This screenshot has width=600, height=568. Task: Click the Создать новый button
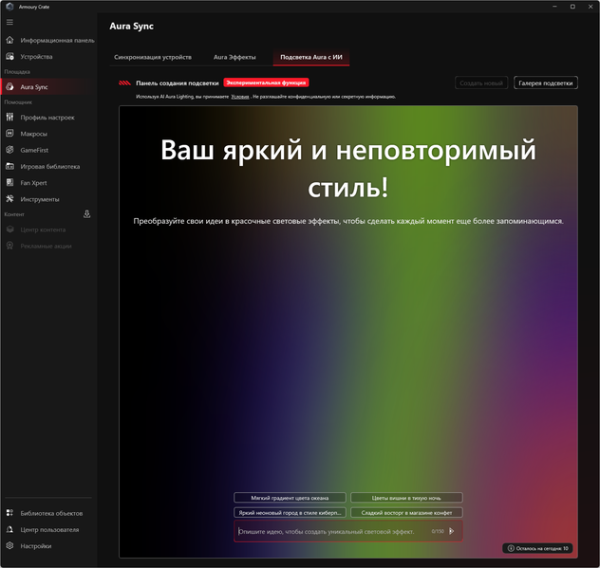(481, 83)
